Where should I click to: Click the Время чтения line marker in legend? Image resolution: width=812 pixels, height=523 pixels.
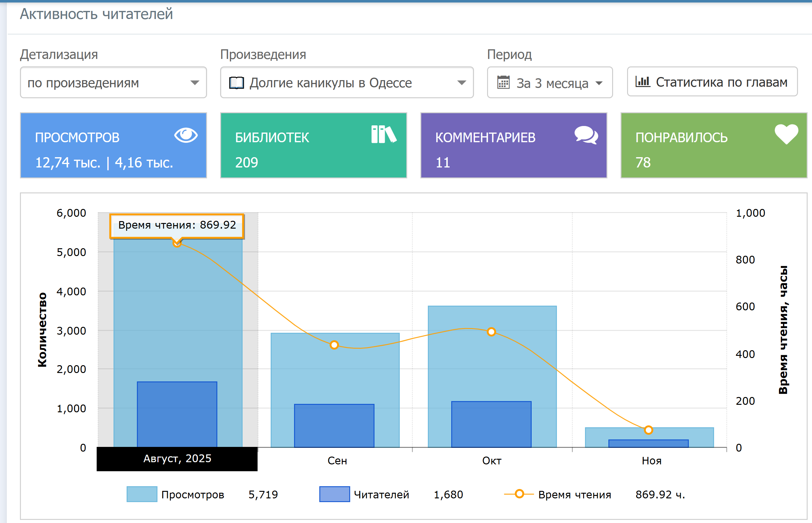click(519, 494)
